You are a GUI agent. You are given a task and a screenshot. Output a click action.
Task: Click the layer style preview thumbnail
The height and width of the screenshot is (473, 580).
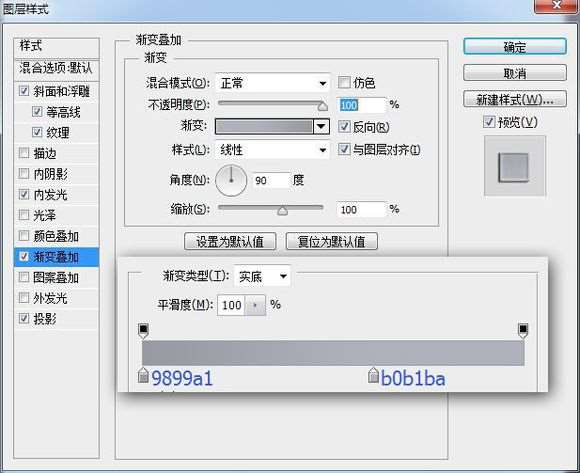(x=515, y=165)
